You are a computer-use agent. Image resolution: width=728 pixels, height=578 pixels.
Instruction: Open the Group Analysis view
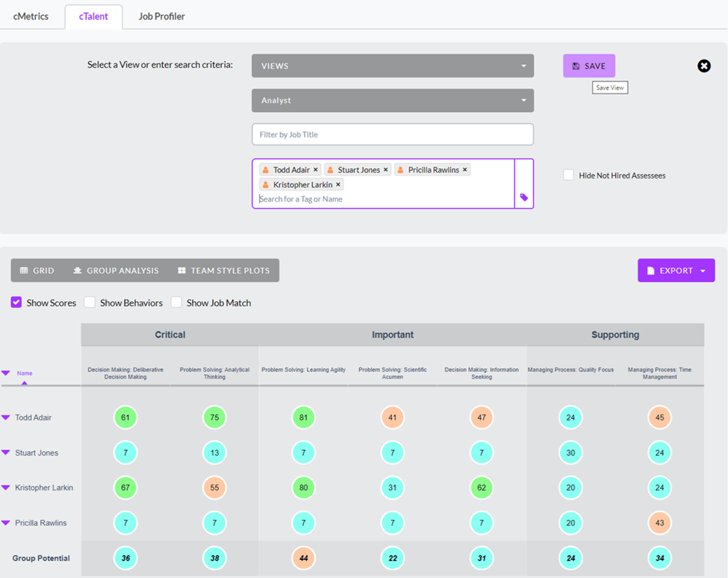(116, 270)
